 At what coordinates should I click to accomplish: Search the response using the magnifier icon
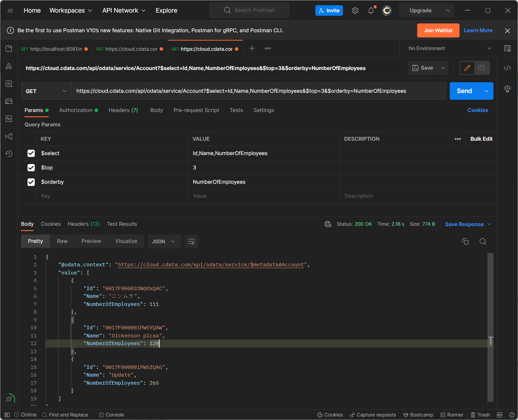(x=483, y=241)
